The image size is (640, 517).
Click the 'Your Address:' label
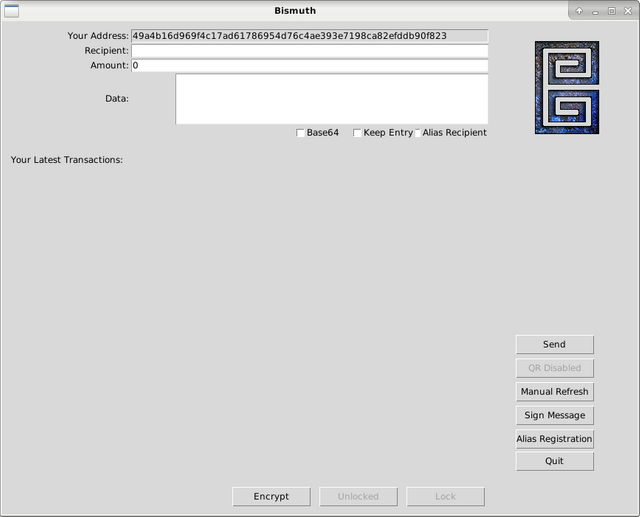pyautogui.click(x=98, y=36)
